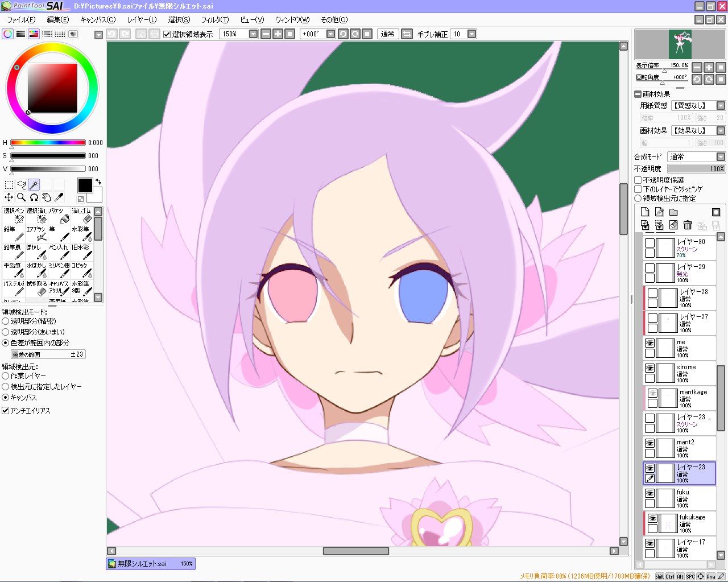The width and height of the screenshot is (728, 582).
Task: Show layer レイヤー30
Action: coord(650,243)
